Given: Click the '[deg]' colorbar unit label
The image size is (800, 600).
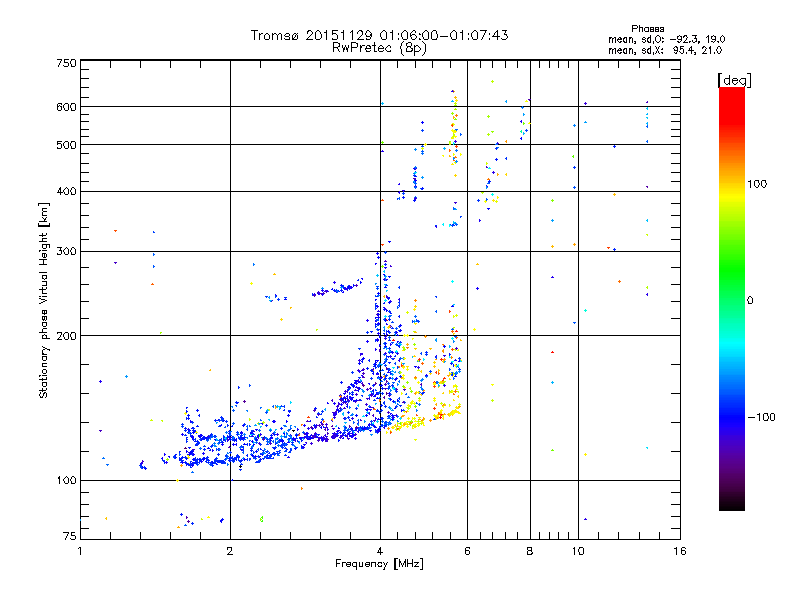Looking at the screenshot, I should tap(734, 81).
